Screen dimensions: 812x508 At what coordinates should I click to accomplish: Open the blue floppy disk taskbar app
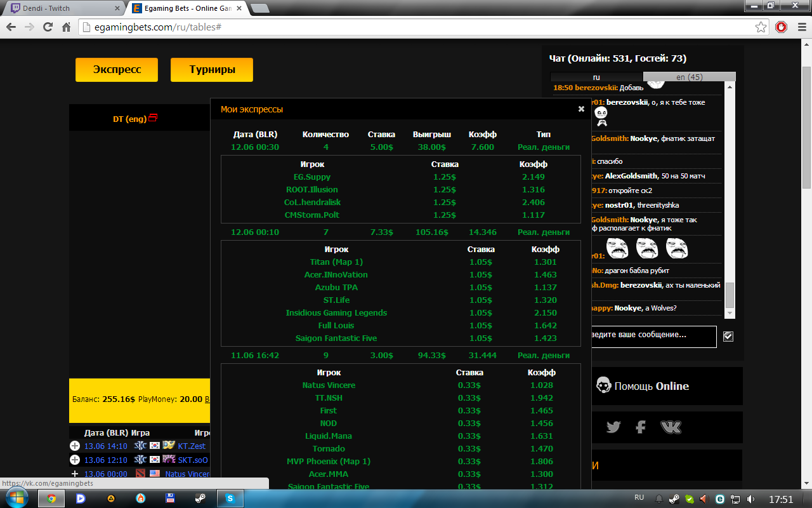coord(170,498)
